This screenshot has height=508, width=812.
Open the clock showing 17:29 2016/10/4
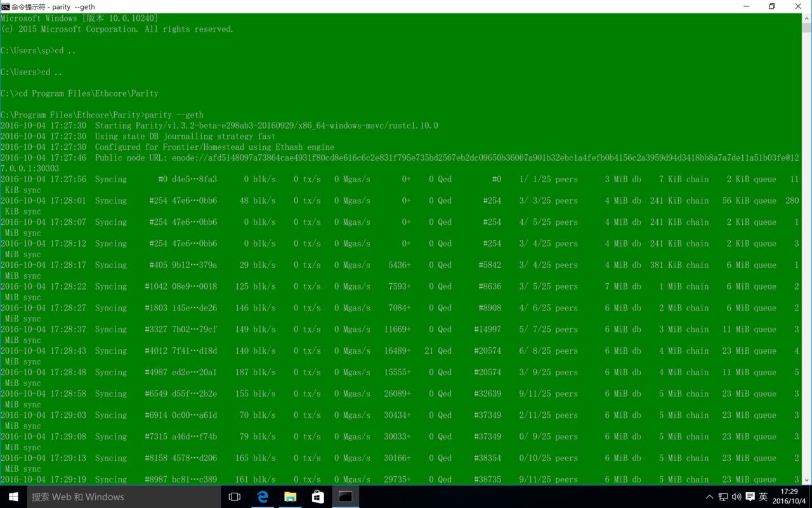pos(789,497)
